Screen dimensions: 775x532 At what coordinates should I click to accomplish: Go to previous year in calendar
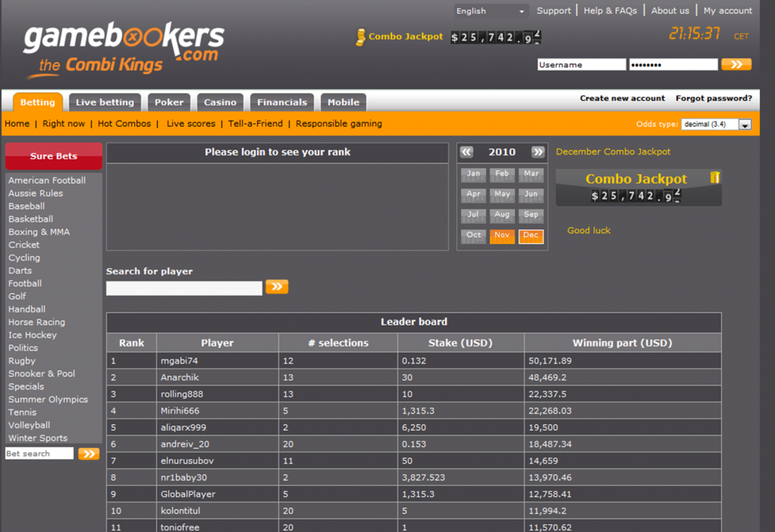pos(466,152)
